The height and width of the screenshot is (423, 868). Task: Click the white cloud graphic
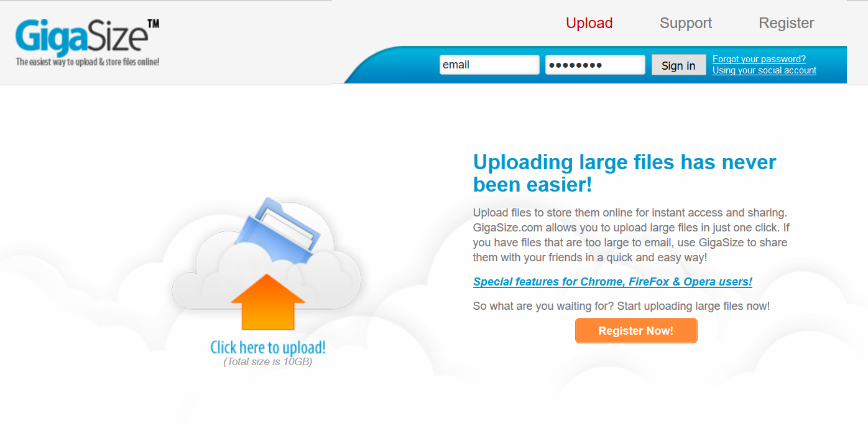coord(266,261)
